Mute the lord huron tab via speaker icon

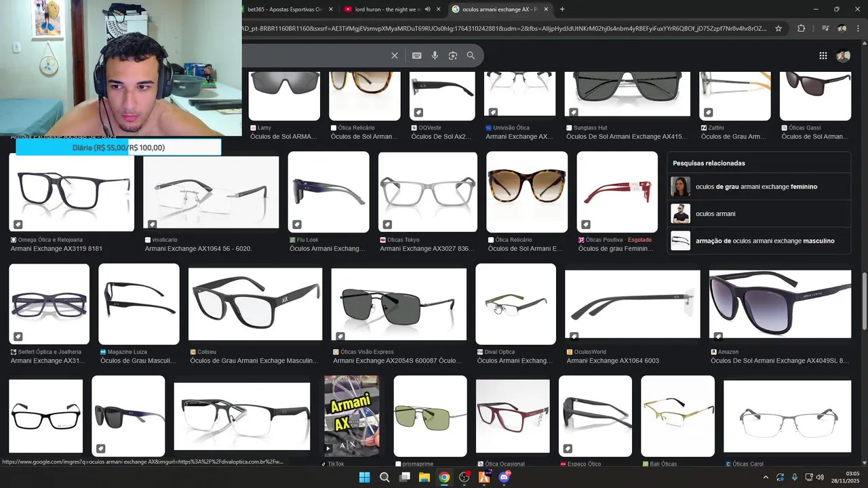tap(427, 9)
